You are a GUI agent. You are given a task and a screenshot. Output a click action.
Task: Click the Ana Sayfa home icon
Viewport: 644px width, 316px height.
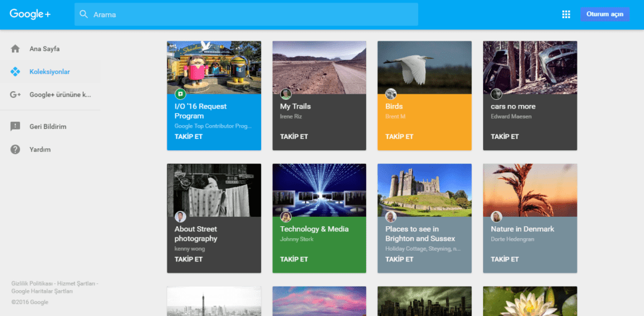point(15,49)
